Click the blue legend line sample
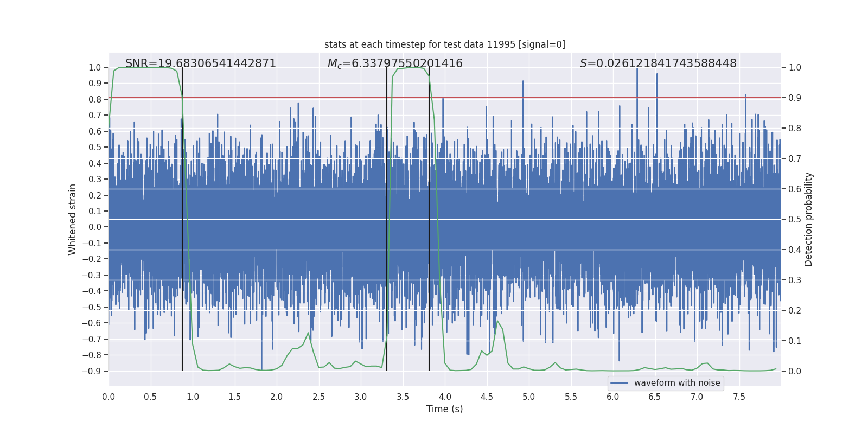 pos(619,383)
